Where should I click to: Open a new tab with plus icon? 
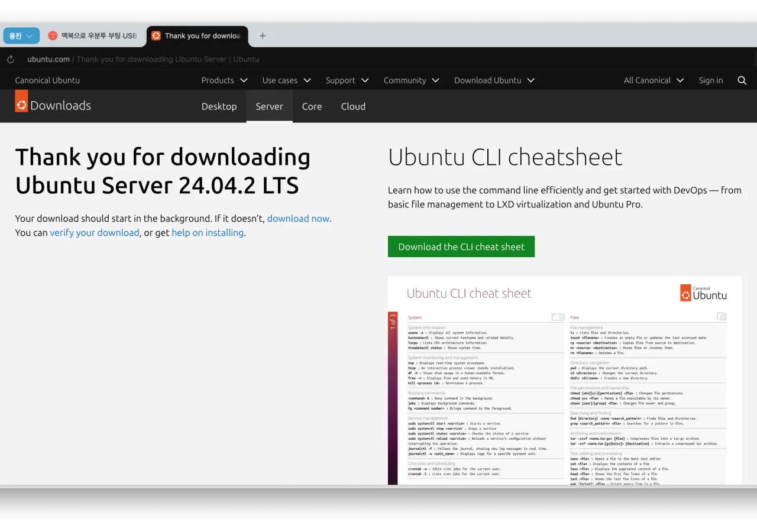point(263,36)
